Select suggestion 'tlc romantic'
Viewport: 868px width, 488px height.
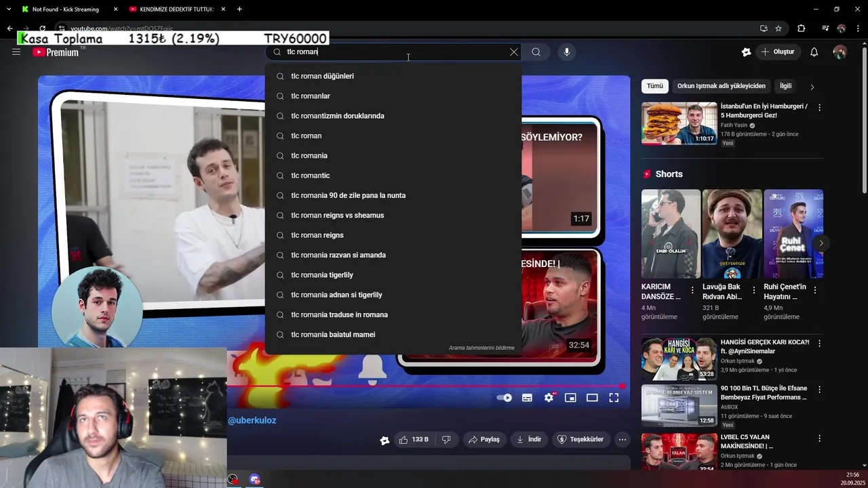(x=393, y=176)
